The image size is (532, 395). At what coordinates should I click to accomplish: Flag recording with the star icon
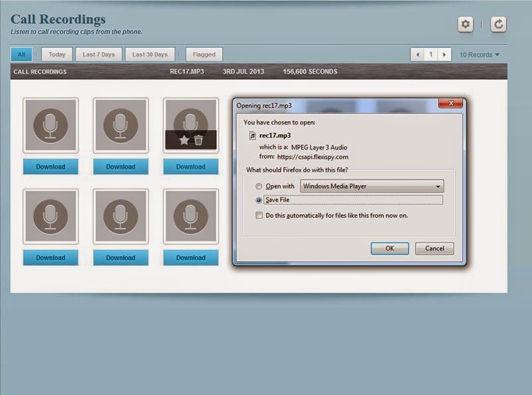pyautogui.click(x=184, y=140)
